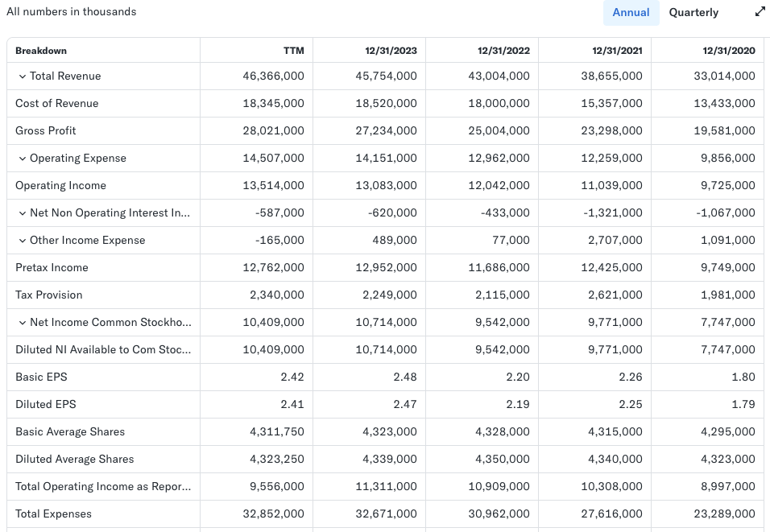Click the expand table fullscreen icon
This screenshot has height=532, width=770.
point(760,12)
